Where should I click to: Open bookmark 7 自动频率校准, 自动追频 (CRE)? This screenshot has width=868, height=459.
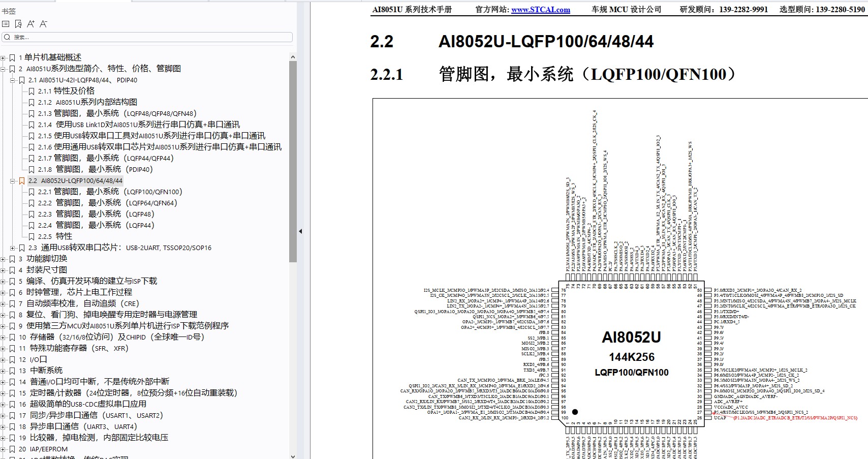79,303
